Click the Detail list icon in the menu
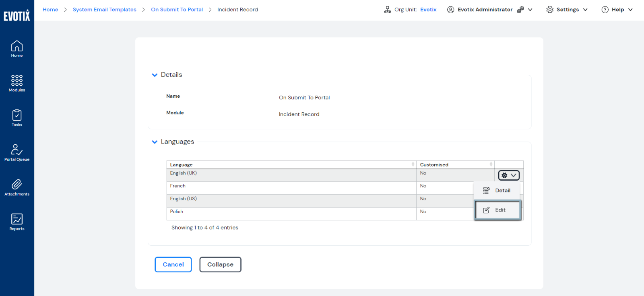644x296 pixels. point(486,191)
